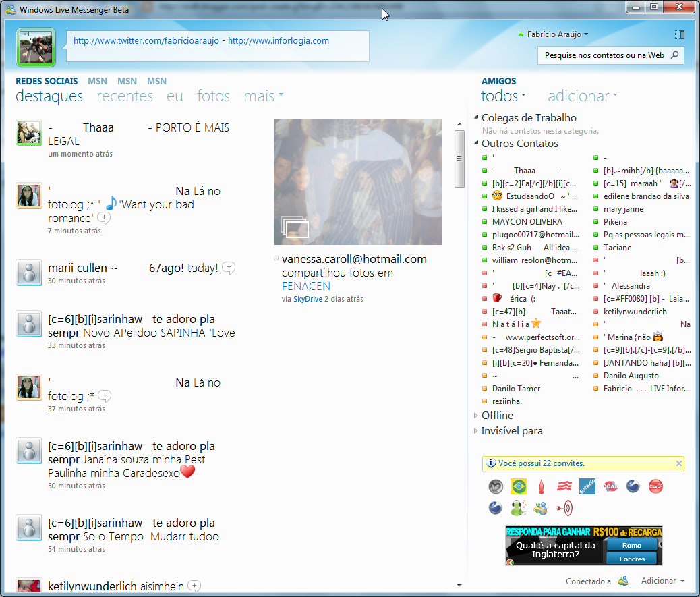
Task: Open the mais dropdown menu
Action: [x=264, y=96]
